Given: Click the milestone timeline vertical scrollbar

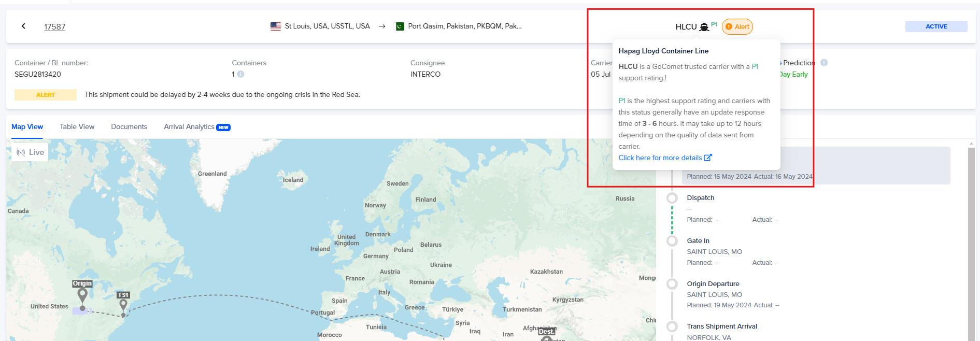Looking at the screenshot, I should tap(971, 244).
